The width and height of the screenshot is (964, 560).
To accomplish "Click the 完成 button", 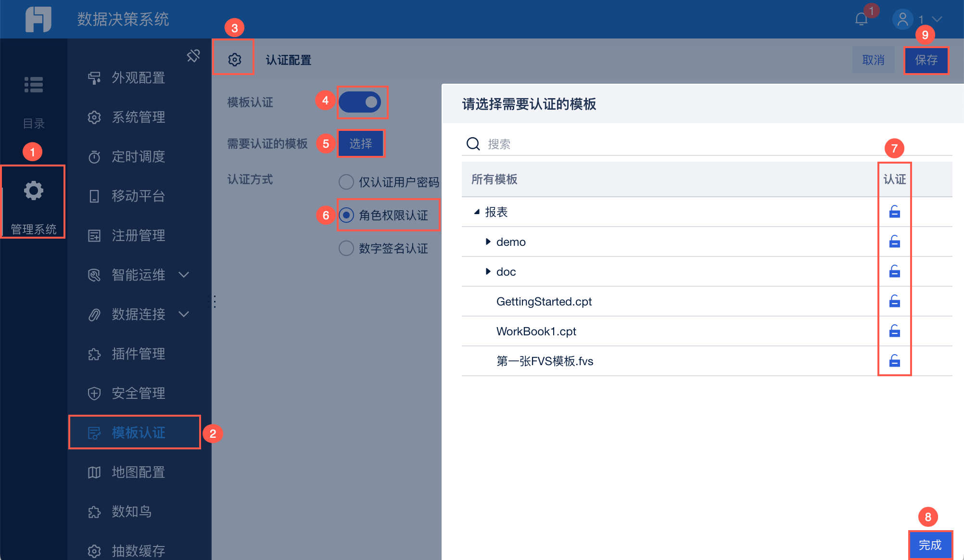I will 930,545.
